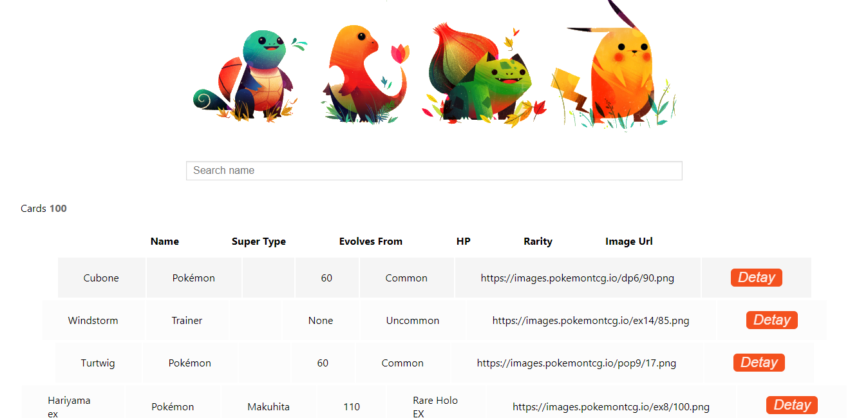Click the Rare Holo EX rarity cell
The height and width of the screenshot is (418, 868).
436,406
